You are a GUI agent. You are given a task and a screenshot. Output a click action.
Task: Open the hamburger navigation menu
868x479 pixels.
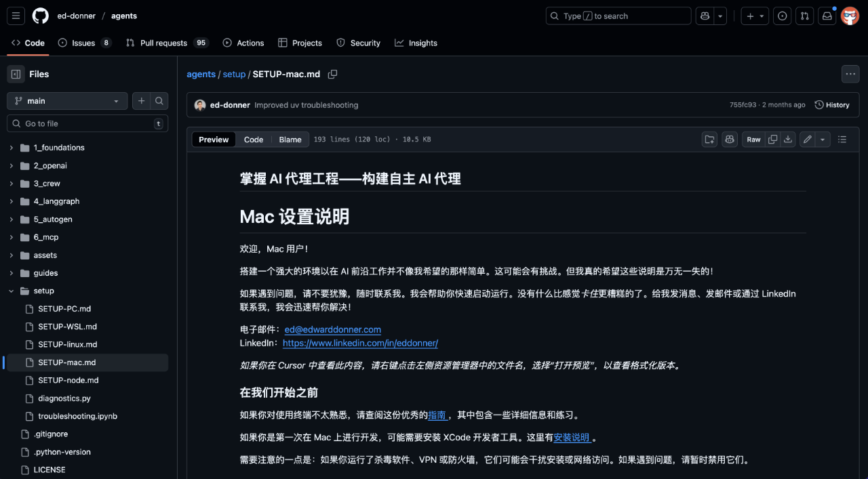coord(15,16)
